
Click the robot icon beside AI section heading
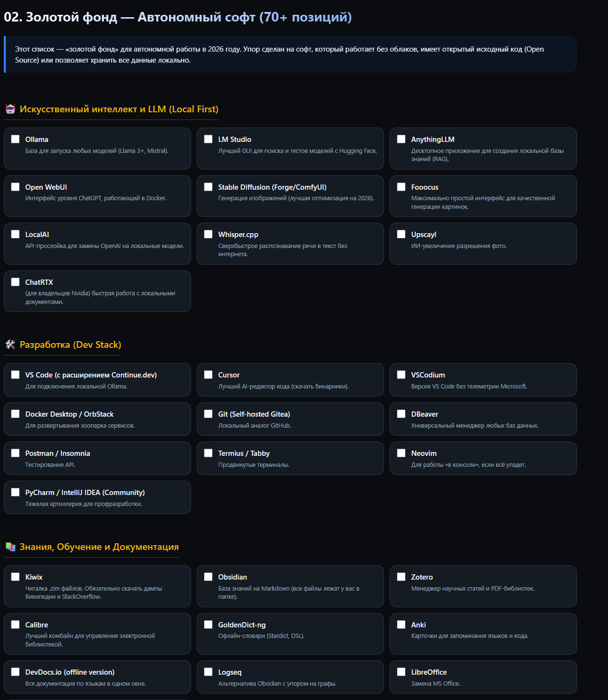click(x=10, y=109)
